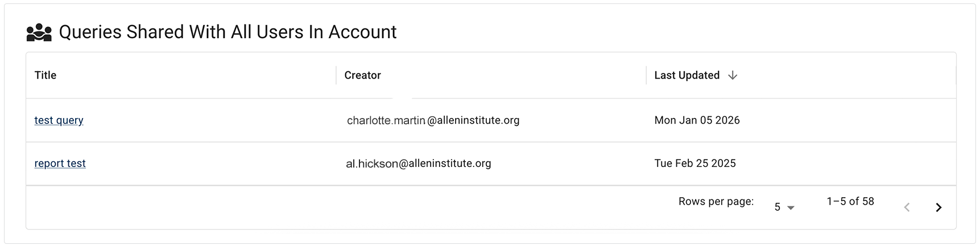Click the Last Updated sort arrow
Screen dimensions: 980x249
pos(733,75)
